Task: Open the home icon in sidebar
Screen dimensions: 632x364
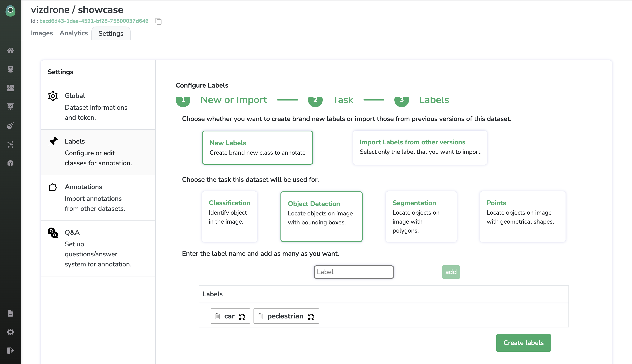Action: 10,51
